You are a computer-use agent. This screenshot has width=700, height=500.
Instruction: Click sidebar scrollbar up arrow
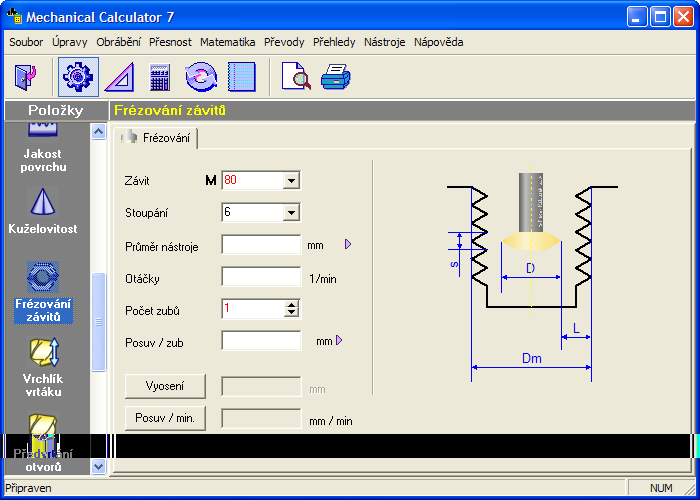point(98,132)
